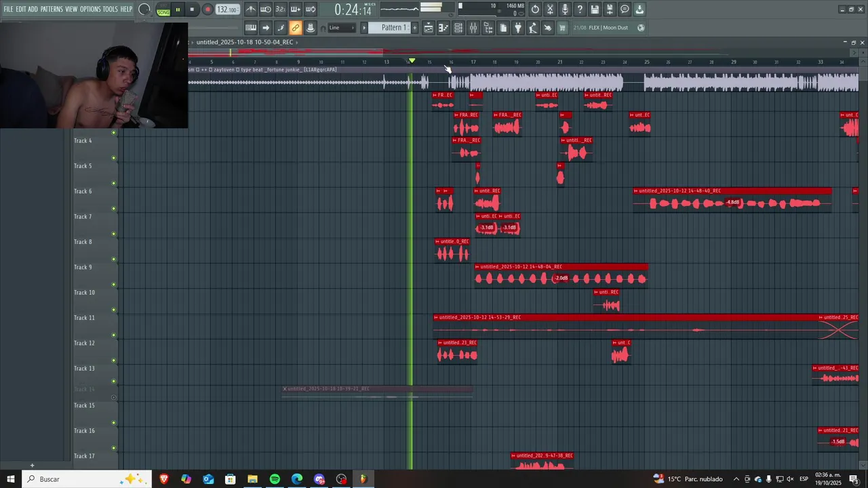Click the globe icon next to FLEX Moon Dust
This screenshot has height=488, width=868.
click(641, 28)
